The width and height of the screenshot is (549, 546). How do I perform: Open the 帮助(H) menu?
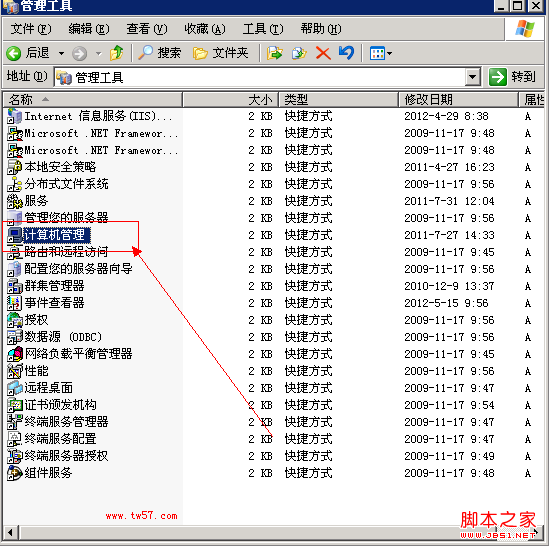pos(321,29)
